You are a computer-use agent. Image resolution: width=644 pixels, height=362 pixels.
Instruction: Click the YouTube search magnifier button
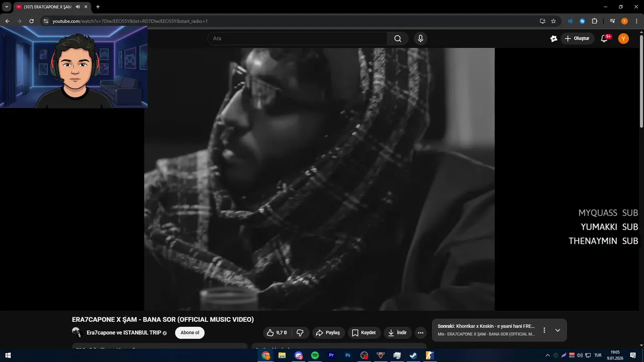[x=397, y=39]
